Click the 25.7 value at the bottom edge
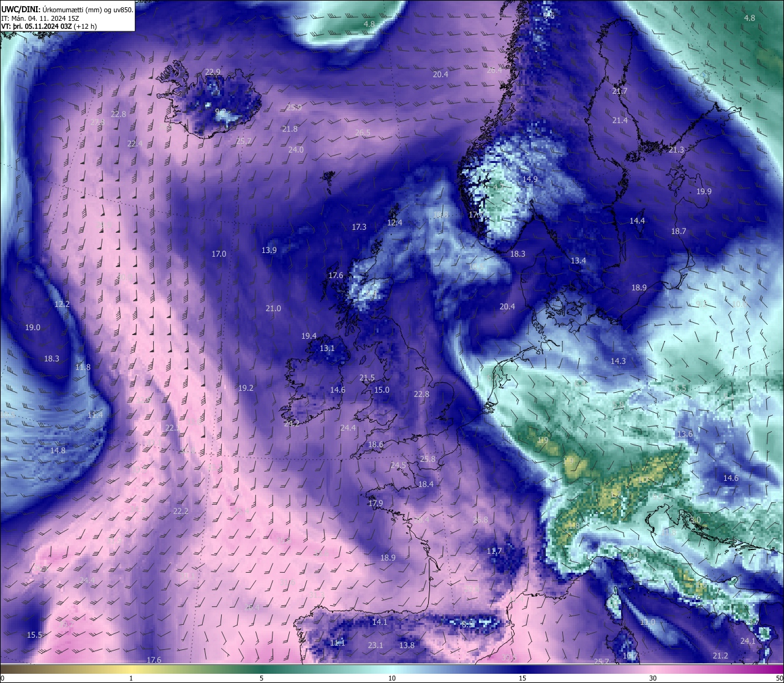 point(601,662)
